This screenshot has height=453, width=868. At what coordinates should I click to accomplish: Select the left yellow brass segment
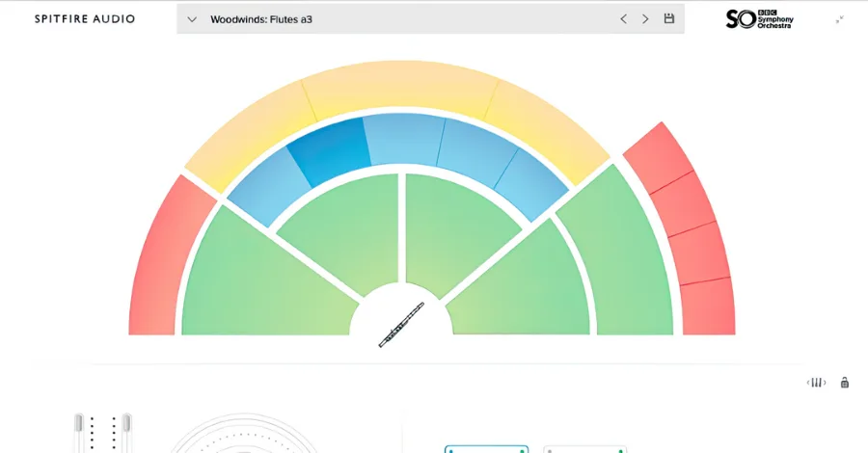pyautogui.click(x=250, y=135)
